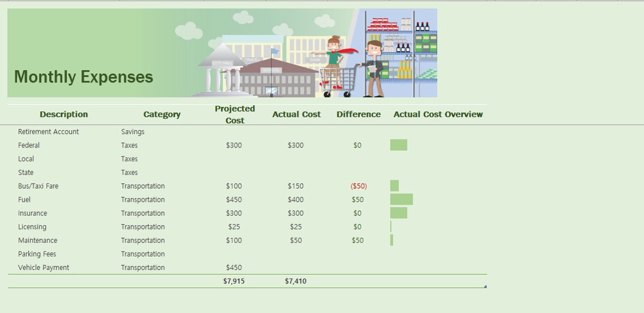Select Transportation cell in Fuel row
The image size is (644, 313).
point(143,199)
